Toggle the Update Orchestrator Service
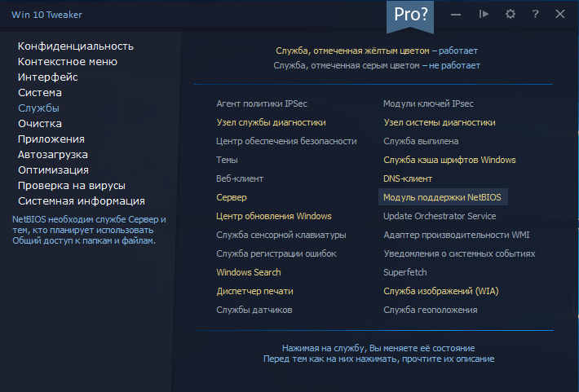The image size is (579, 392). 440,216
